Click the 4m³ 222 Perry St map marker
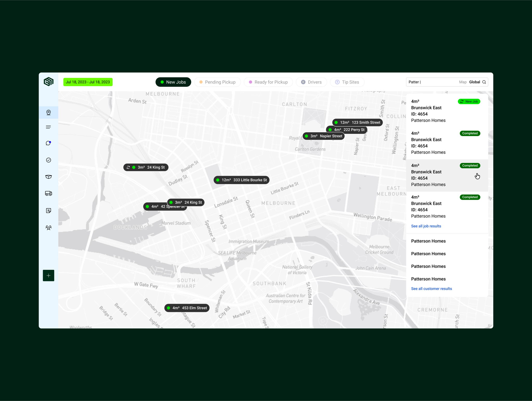Screen dimensions: 532x401 347,130
